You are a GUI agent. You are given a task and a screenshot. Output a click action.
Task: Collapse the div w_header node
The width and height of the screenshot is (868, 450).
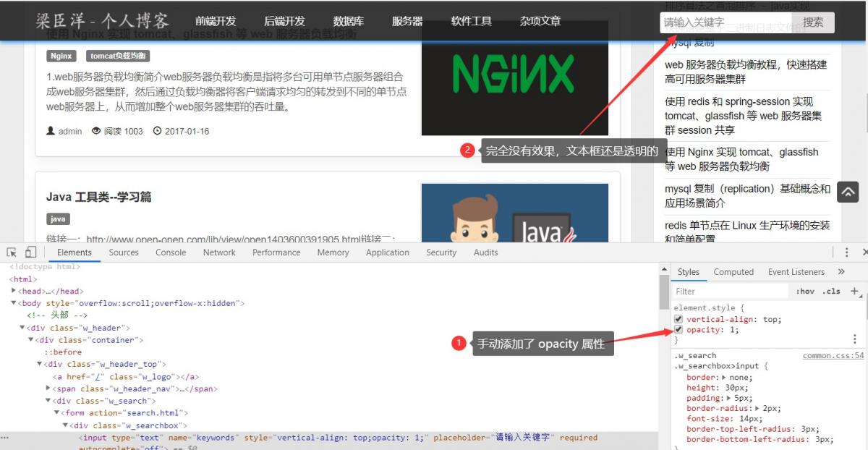(22, 328)
